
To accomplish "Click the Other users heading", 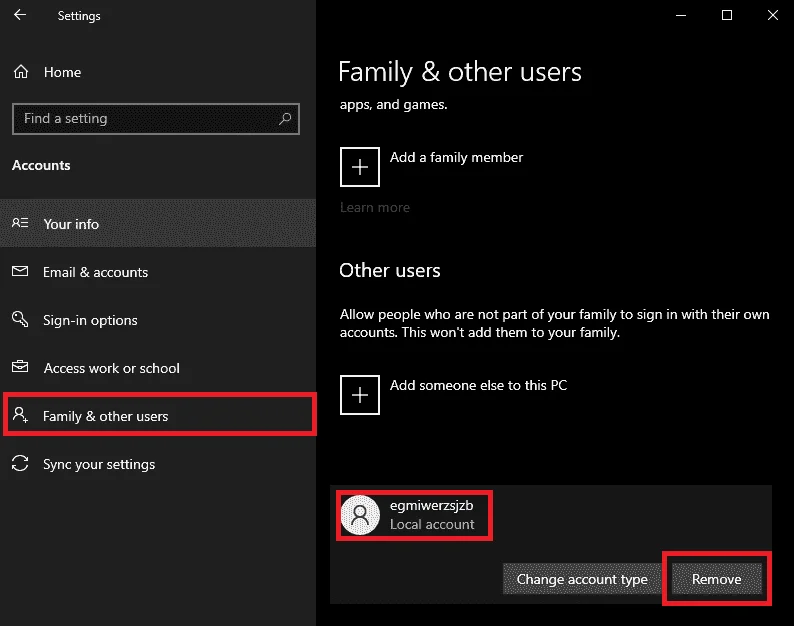I will [390, 270].
